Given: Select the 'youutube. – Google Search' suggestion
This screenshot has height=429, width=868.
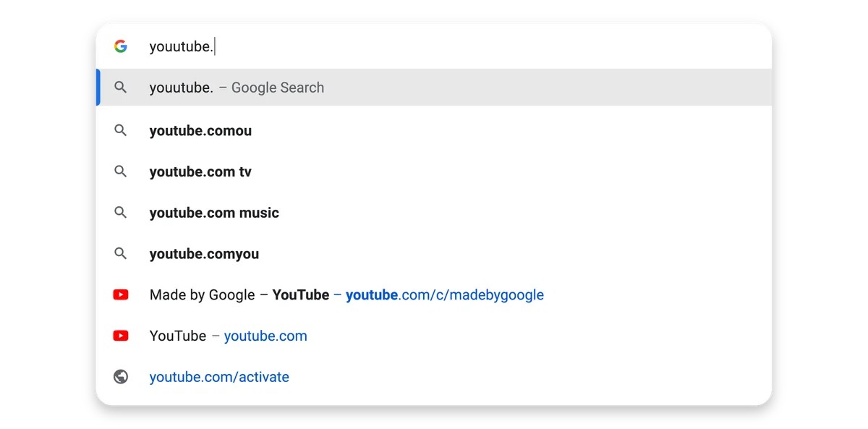Looking at the screenshot, I should coord(434,88).
